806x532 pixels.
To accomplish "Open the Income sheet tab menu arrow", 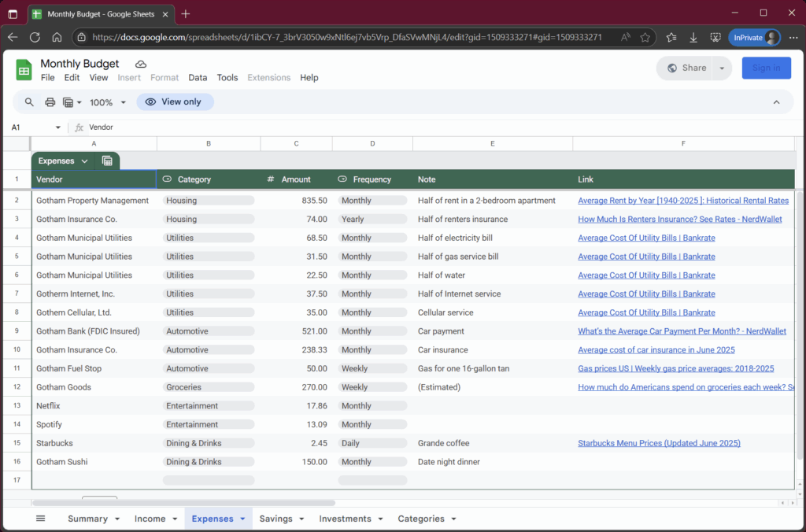I will coord(175,519).
